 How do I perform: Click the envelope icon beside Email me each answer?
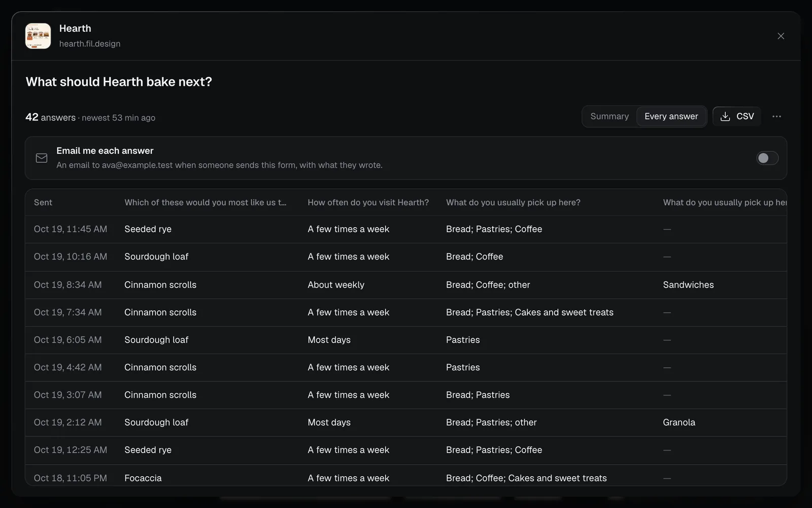[x=42, y=158]
